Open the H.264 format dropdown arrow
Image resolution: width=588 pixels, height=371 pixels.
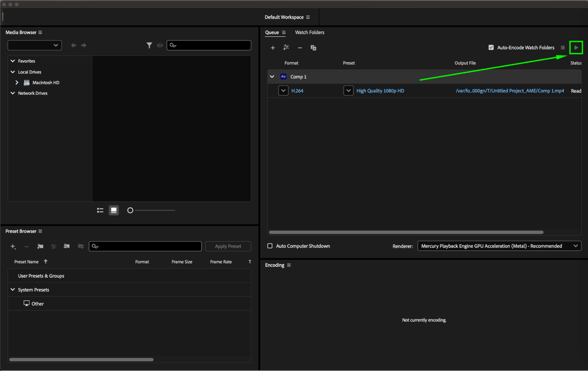[x=283, y=91]
